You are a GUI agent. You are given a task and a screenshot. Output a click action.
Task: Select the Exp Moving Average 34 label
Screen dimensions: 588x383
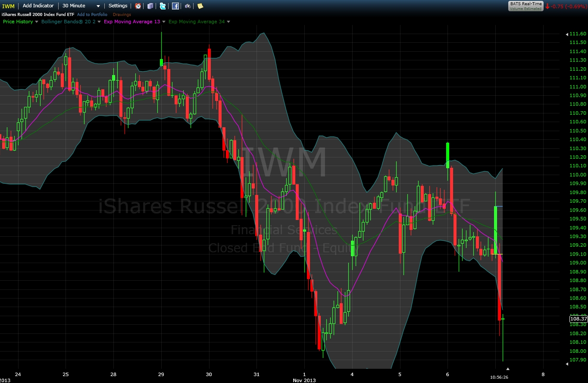click(197, 22)
